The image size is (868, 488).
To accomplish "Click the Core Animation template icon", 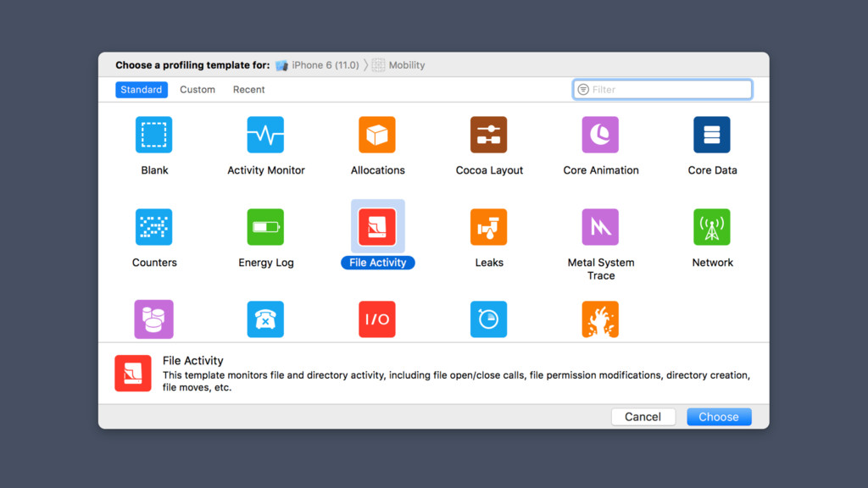I will click(600, 135).
